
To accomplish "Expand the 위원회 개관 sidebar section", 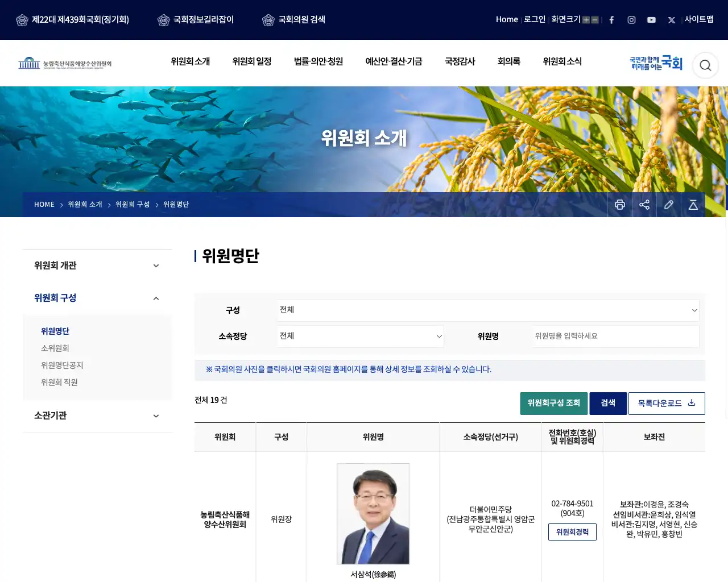I will coord(97,265).
